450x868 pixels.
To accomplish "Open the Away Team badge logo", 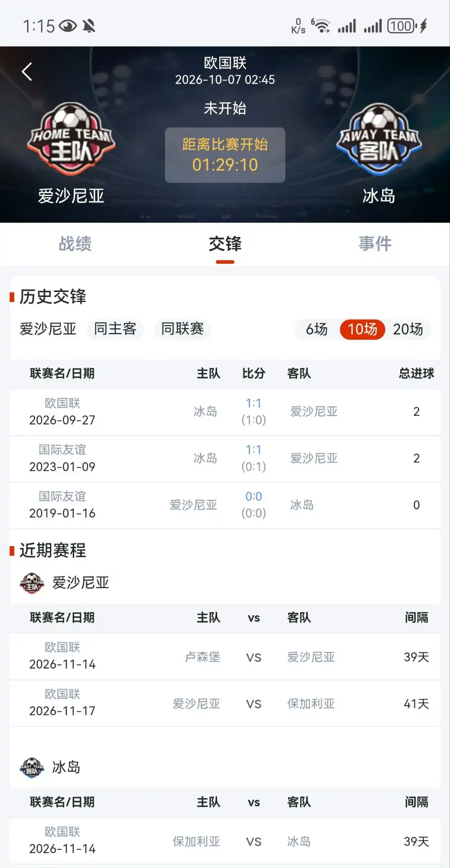I will [379, 139].
